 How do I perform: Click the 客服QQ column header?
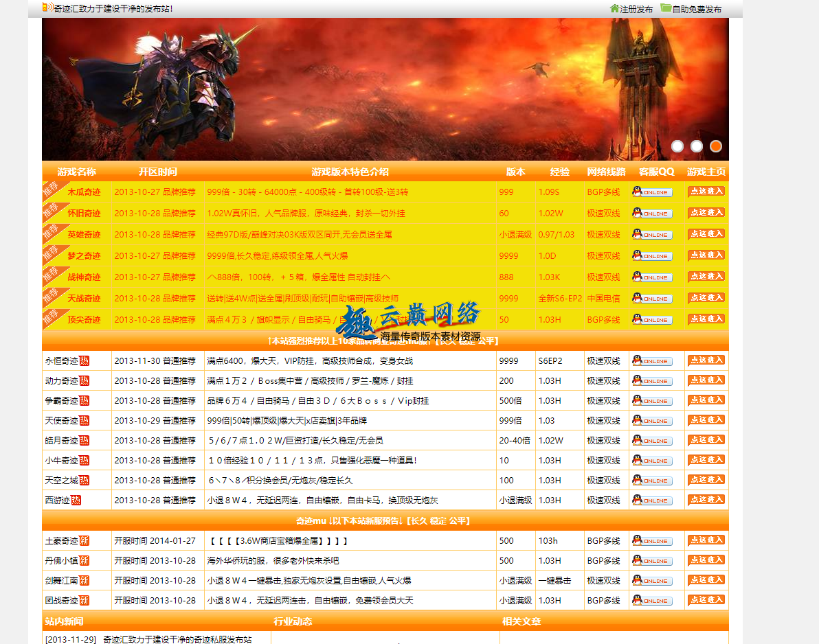tap(657, 172)
